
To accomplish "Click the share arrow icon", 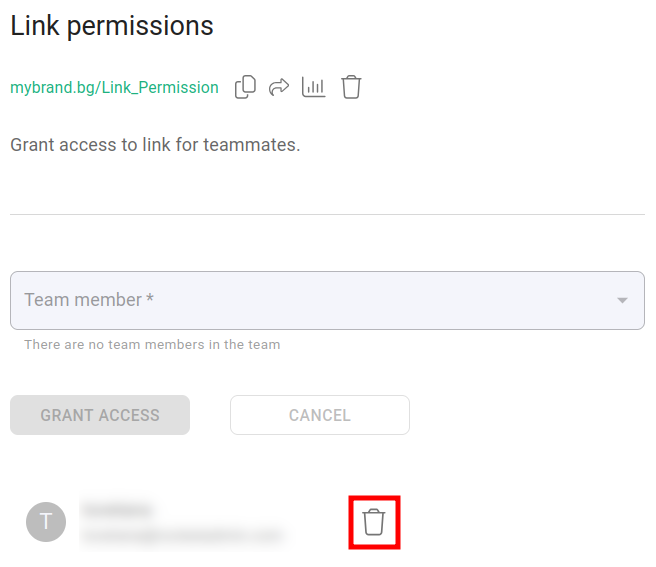I will click(x=279, y=87).
